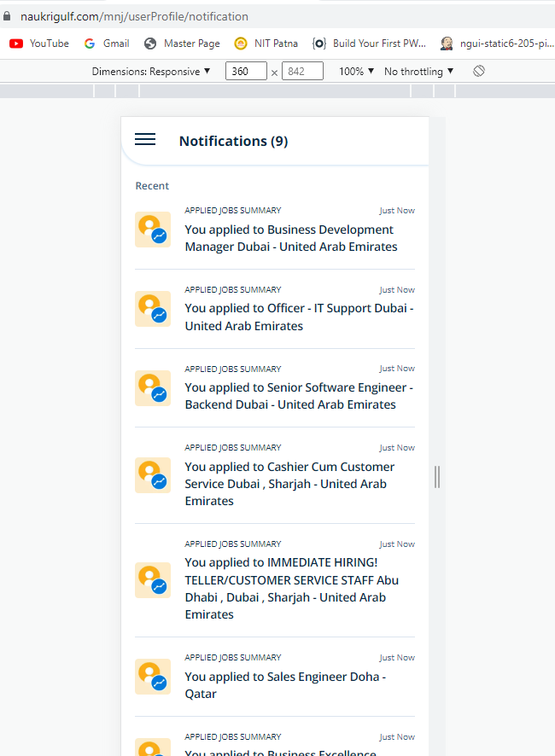Click the site lock icon in address bar

pos(9,16)
